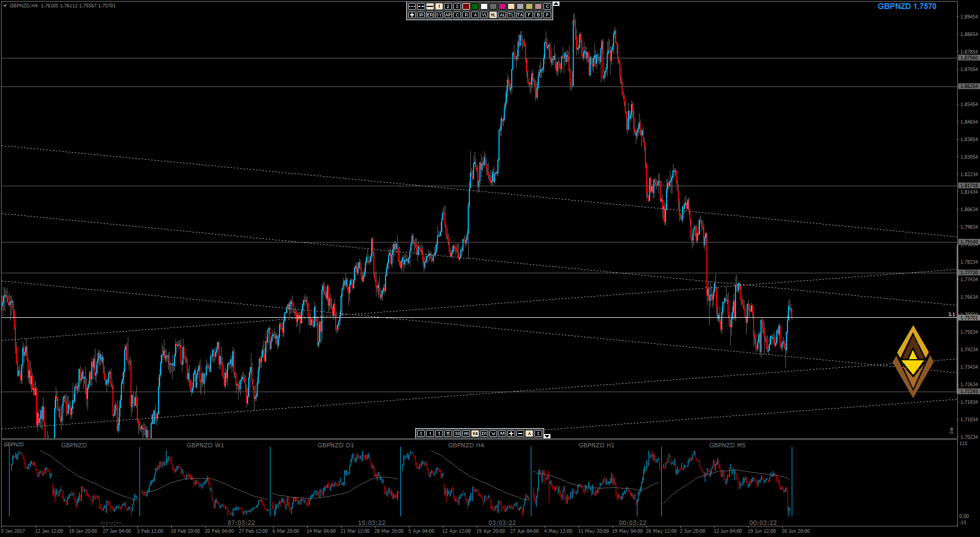Click the VL vertical line tool
980x537 pixels.
click(x=484, y=15)
